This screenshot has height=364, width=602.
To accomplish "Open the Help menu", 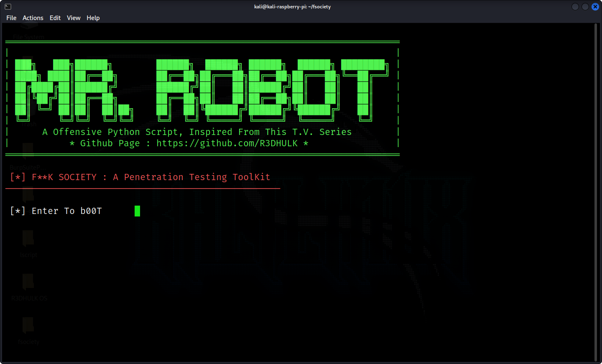I will tap(93, 18).
